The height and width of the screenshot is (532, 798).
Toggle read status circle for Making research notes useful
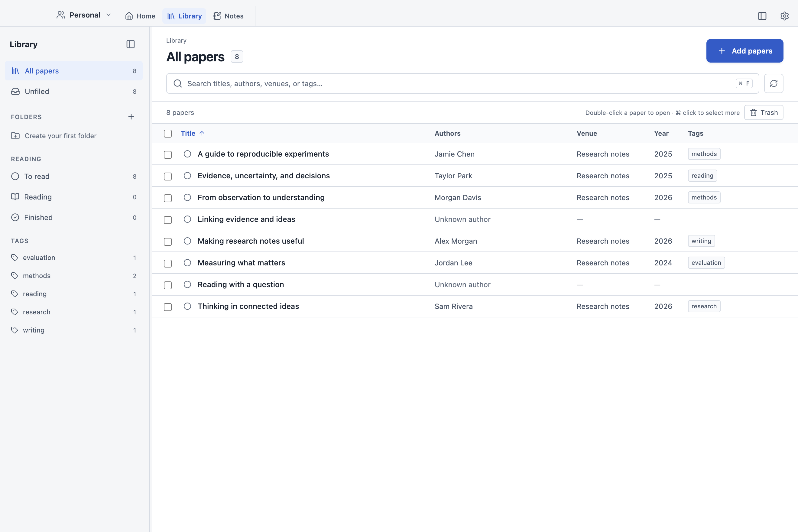click(x=187, y=241)
